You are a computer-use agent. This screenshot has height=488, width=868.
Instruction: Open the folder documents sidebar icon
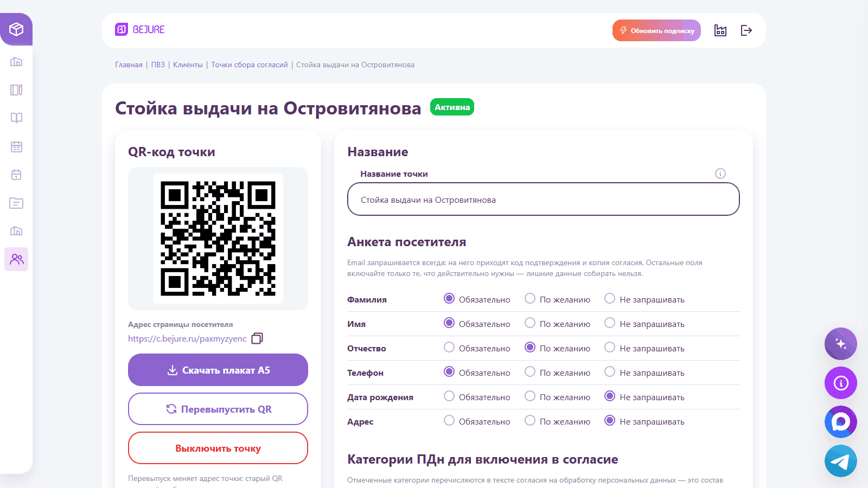(x=16, y=203)
